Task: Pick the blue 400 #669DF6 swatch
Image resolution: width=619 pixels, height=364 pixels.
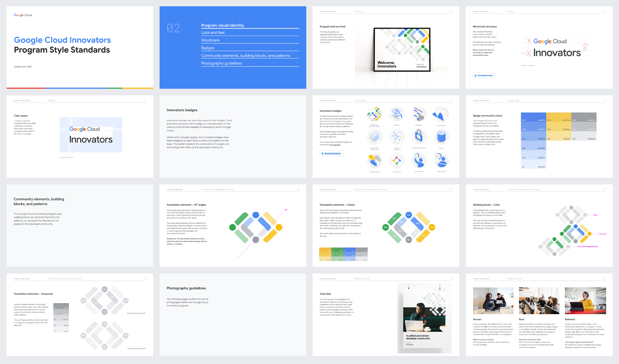Action: (534, 126)
